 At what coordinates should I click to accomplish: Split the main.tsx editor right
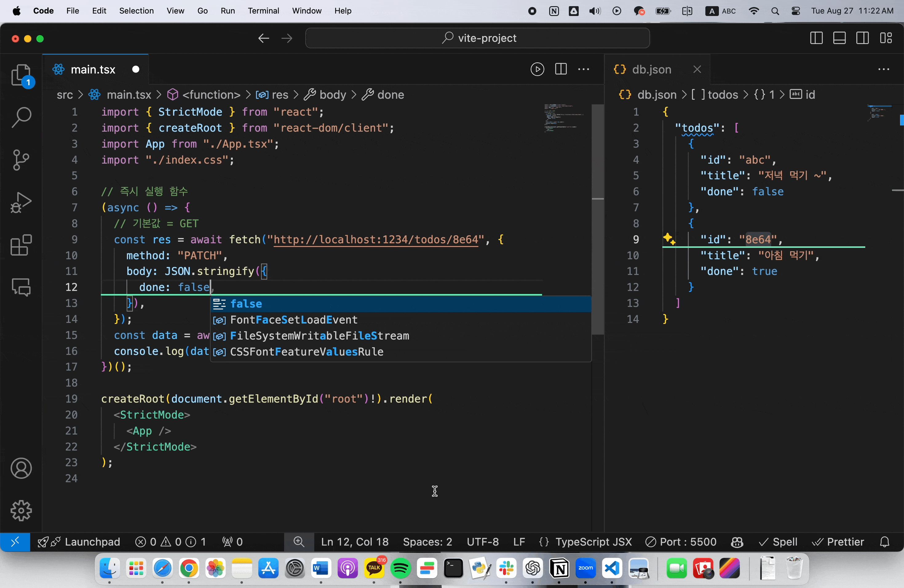[561, 69]
